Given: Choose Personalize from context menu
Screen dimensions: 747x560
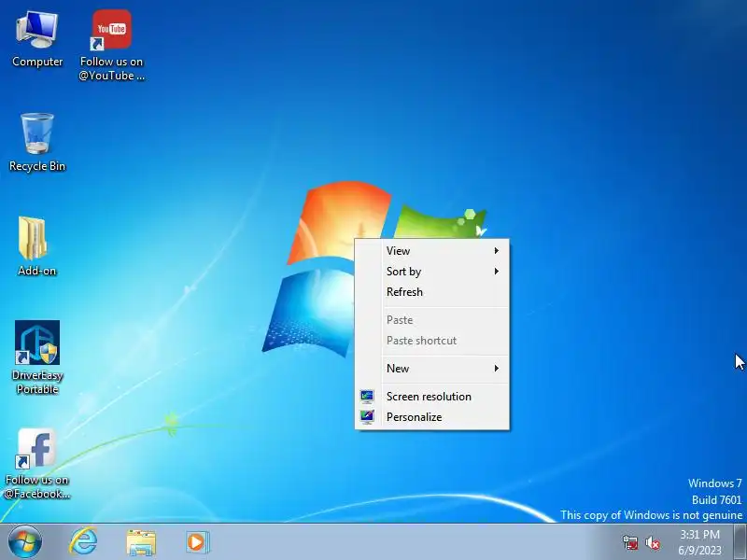Looking at the screenshot, I should tap(432, 416).
